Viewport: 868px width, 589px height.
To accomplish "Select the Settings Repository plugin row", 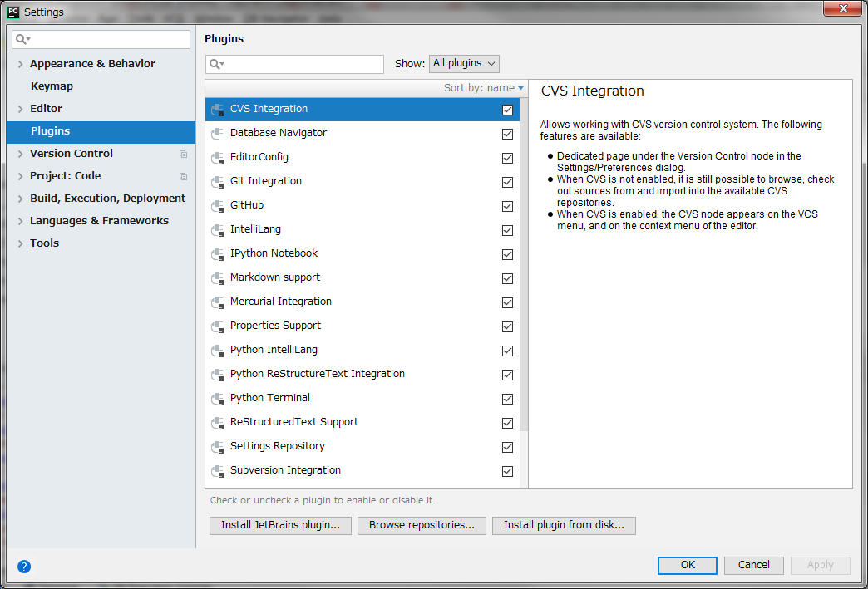I will (362, 446).
